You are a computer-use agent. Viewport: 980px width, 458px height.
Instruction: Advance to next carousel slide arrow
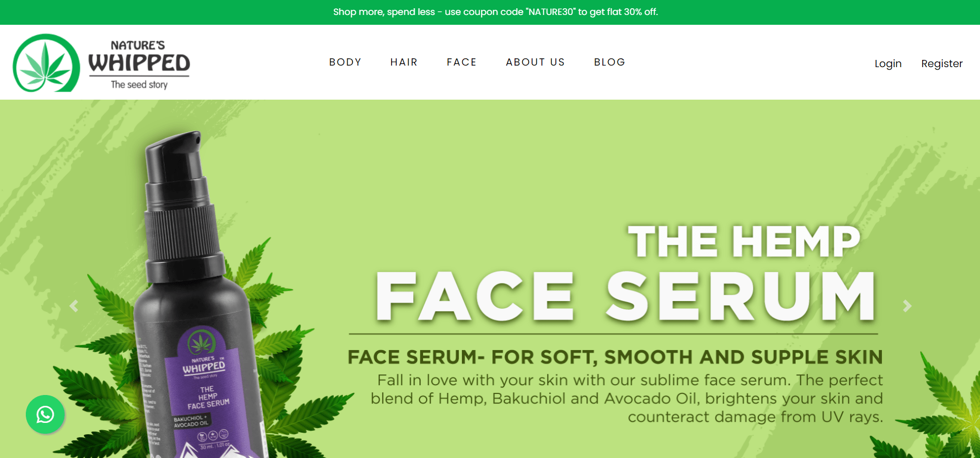pyautogui.click(x=907, y=306)
